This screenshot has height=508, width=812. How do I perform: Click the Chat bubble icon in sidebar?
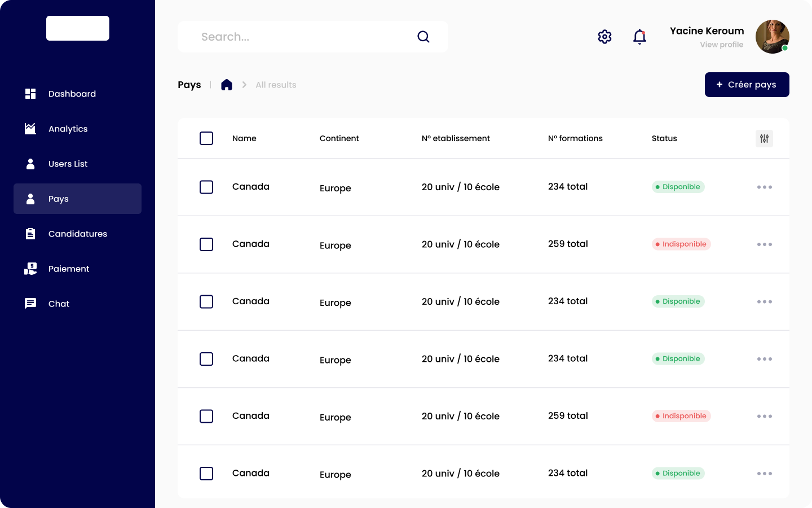click(x=30, y=304)
